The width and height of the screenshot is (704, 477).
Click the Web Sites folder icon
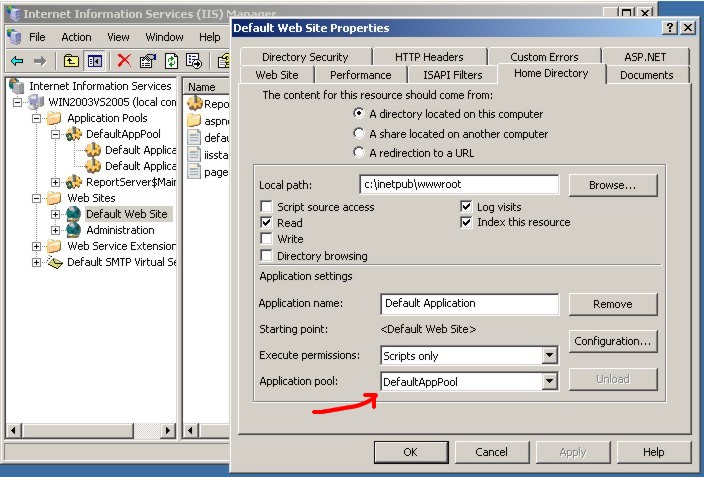tap(54, 198)
